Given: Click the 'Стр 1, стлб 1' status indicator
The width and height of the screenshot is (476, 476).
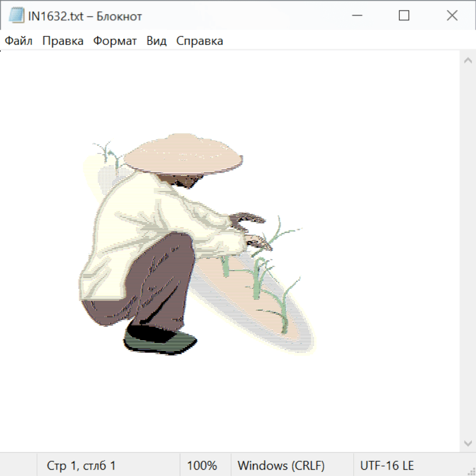Looking at the screenshot, I should pyautogui.click(x=81, y=465).
